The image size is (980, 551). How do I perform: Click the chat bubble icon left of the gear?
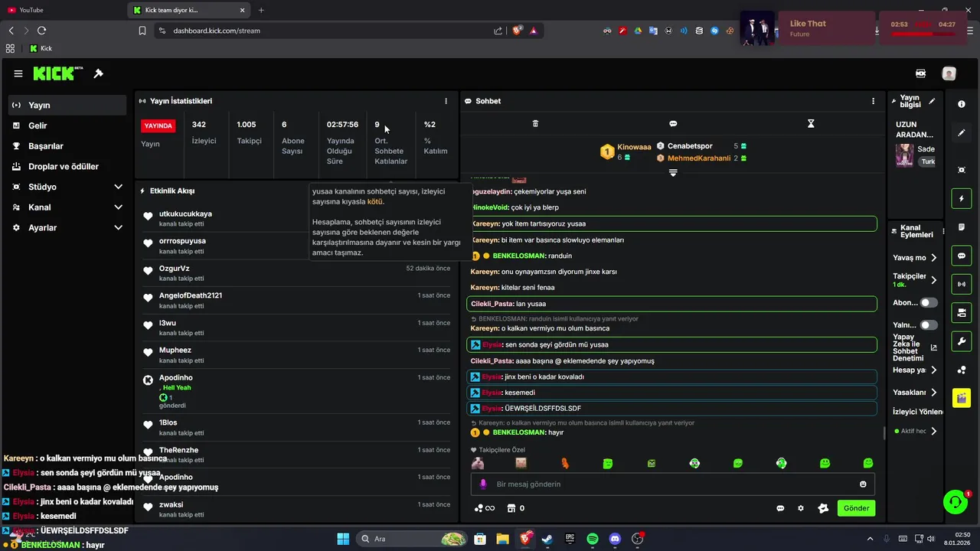point(780,508)
